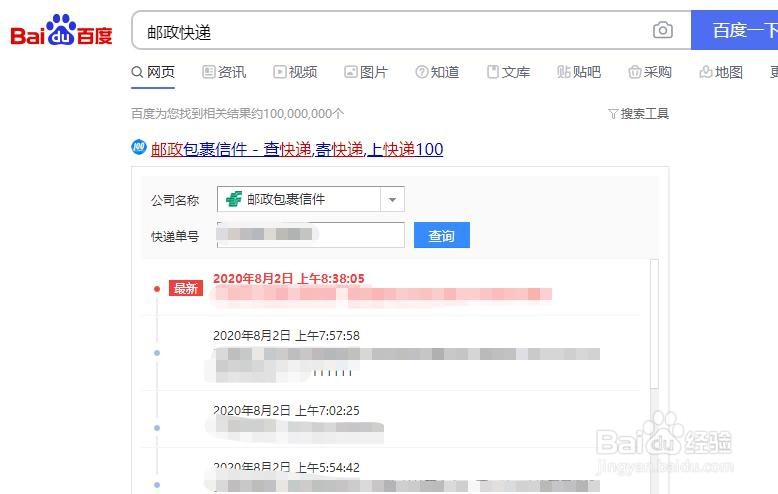
Task: Select the 网页 tab
Action: coord(153,72)
